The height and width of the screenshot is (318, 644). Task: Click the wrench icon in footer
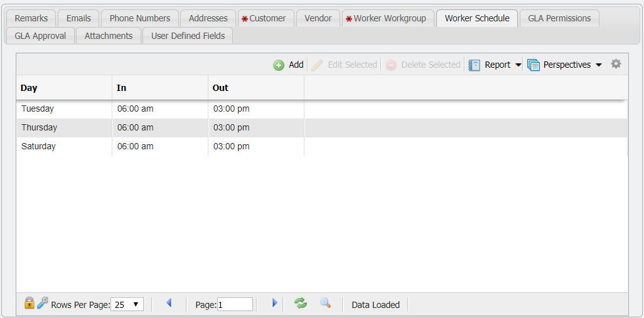[x=43, y=304]
